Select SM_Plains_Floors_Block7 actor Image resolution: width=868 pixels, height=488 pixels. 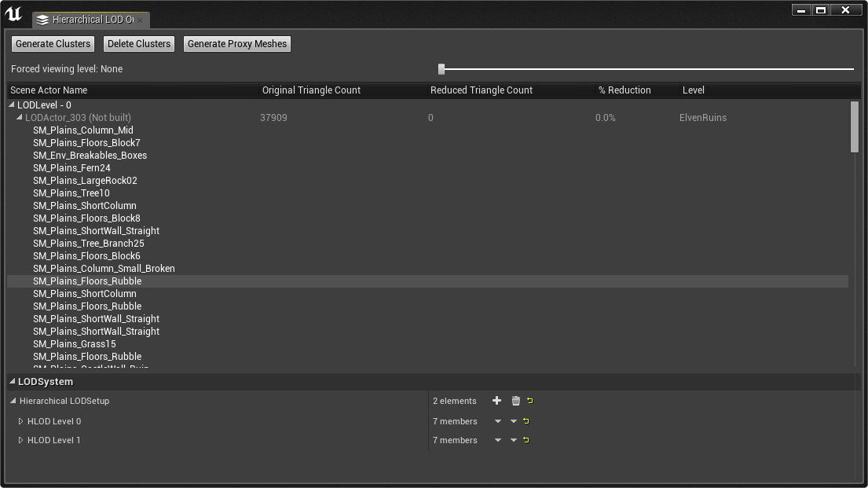pyautogui.click(x=86, y=142)
